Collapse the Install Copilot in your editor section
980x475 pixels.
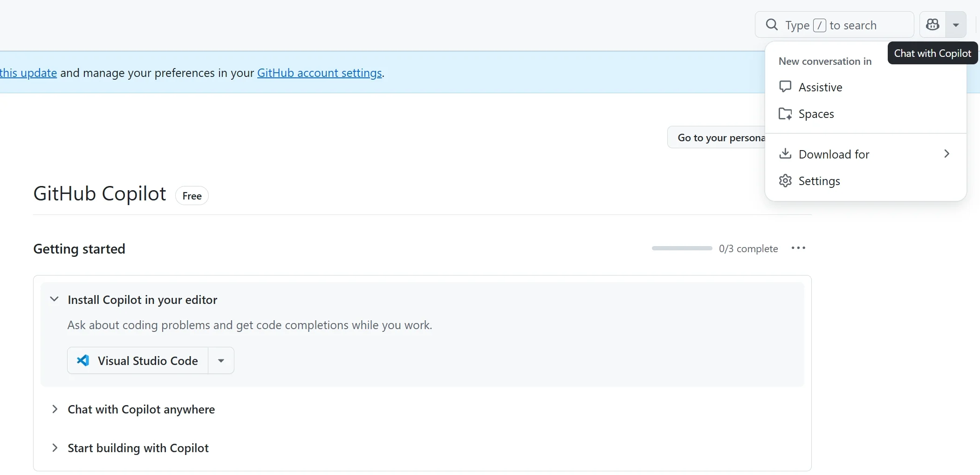54,300
